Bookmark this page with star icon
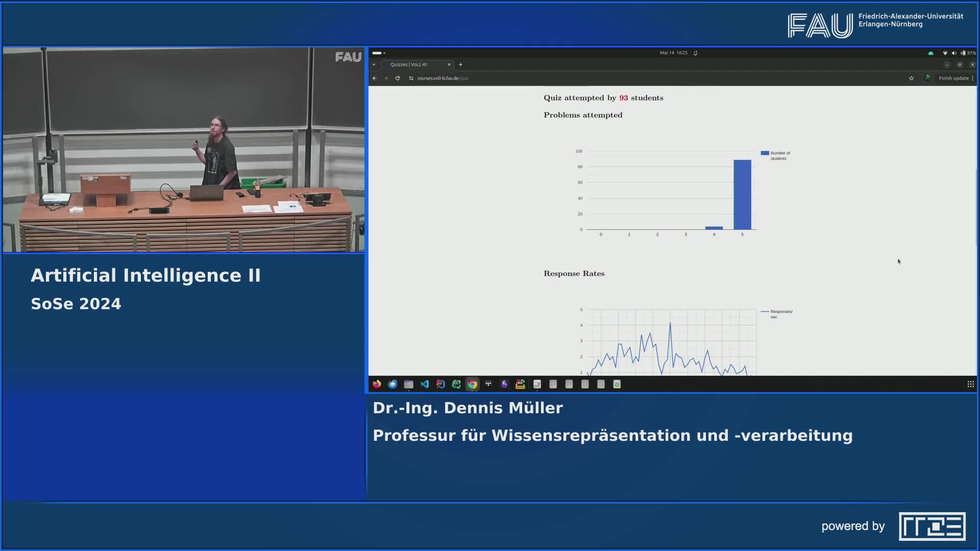 (x=911, y=78)
